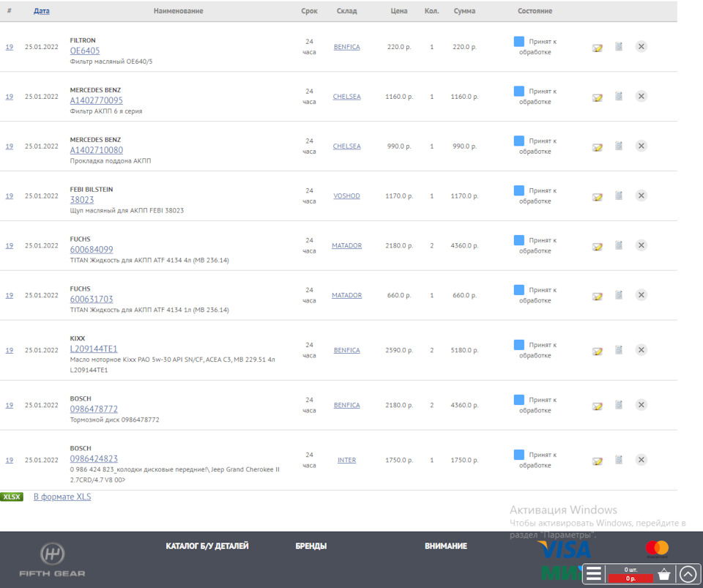
Task: Click the document icon for A1402770095 row
Action: pyautogui.click(x=619, y=97)
